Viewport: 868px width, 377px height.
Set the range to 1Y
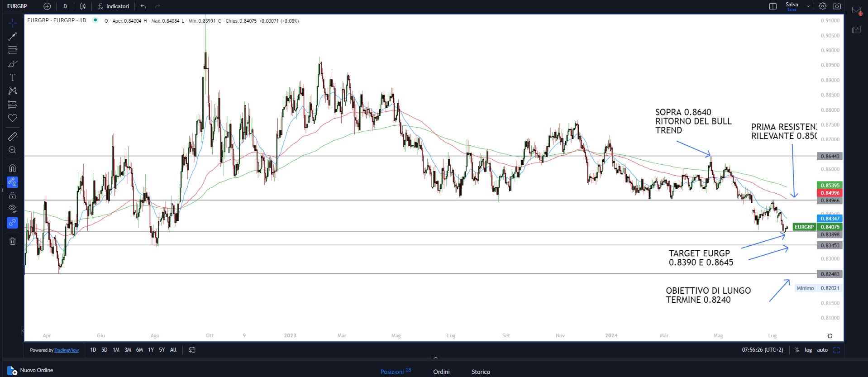tap(151, 350)
